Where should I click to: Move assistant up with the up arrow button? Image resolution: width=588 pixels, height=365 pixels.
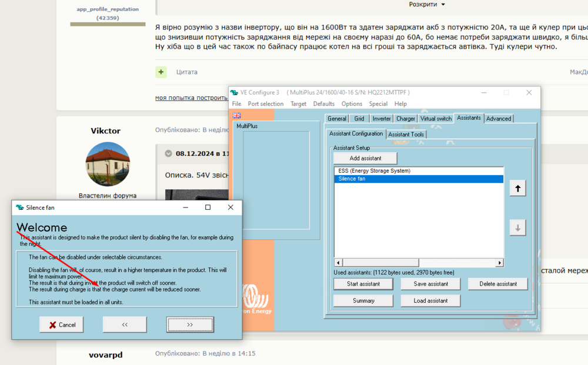(x=517, y=188)
